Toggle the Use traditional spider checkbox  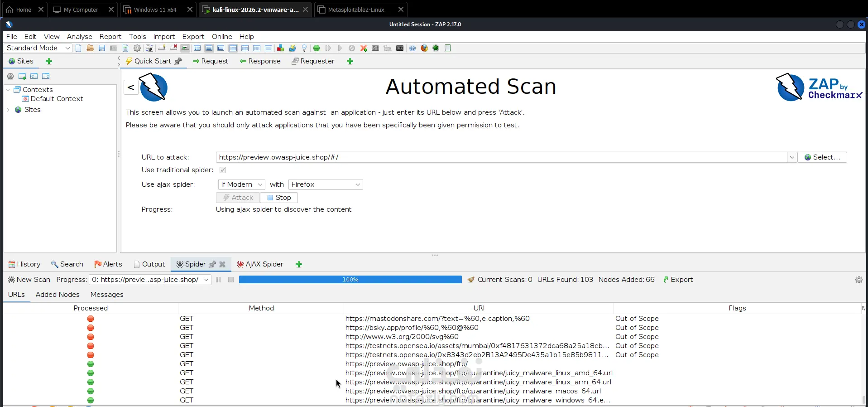223,170
